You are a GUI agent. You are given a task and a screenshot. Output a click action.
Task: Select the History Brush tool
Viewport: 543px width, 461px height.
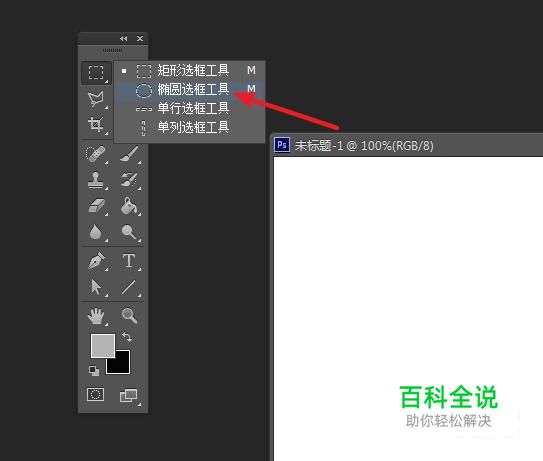[x=129, y=180]
